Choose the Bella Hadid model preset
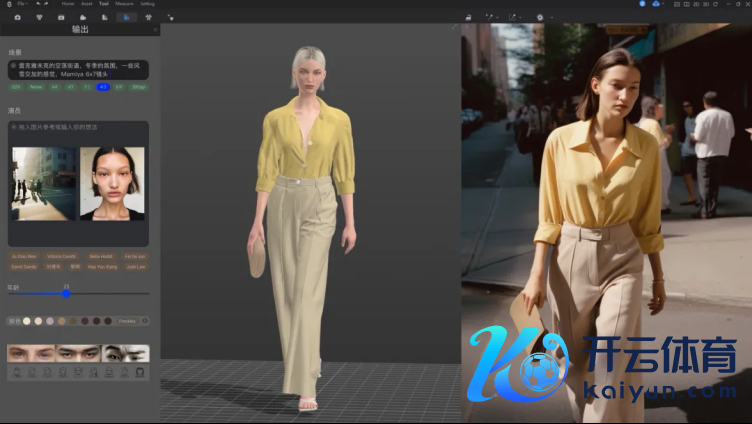The height and width of the screenshot is (424, 752). click(100, 256)
